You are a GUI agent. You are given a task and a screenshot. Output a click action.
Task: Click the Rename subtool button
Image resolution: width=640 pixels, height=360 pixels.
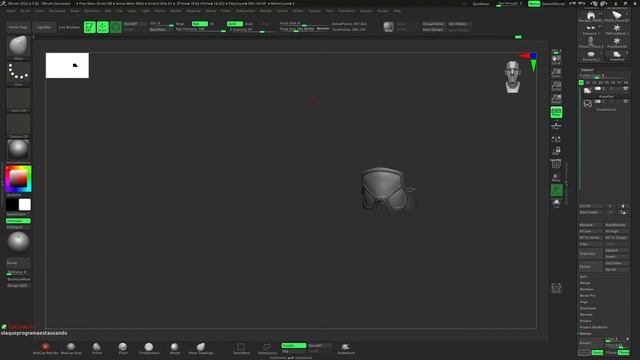point(590,225)
